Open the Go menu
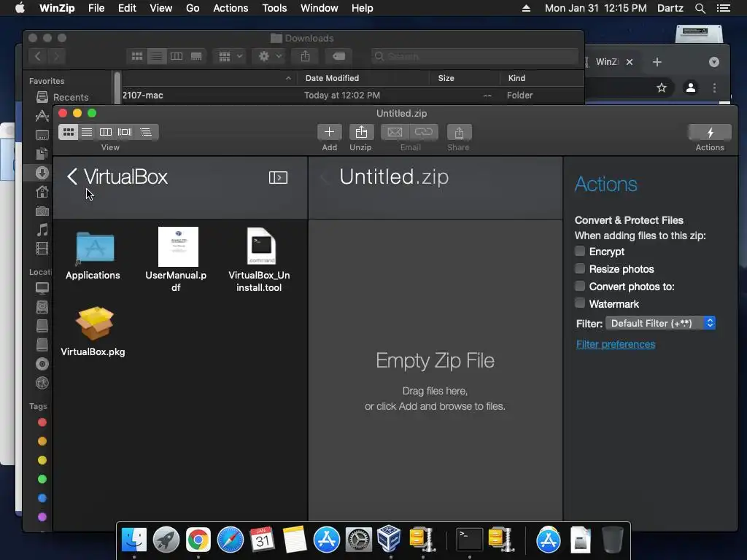The image size is (747, 560). pos(193,8)
